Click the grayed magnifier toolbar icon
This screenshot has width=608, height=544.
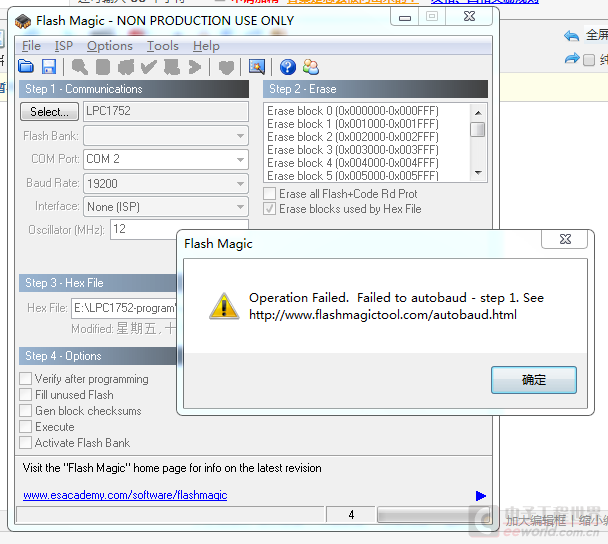coord(79,67)
